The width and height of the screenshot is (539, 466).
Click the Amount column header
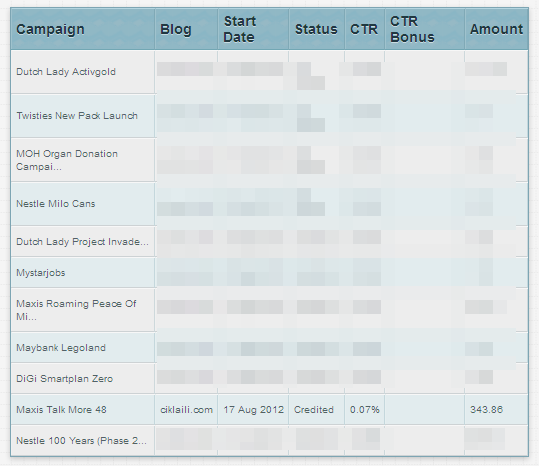coord(496,29)
